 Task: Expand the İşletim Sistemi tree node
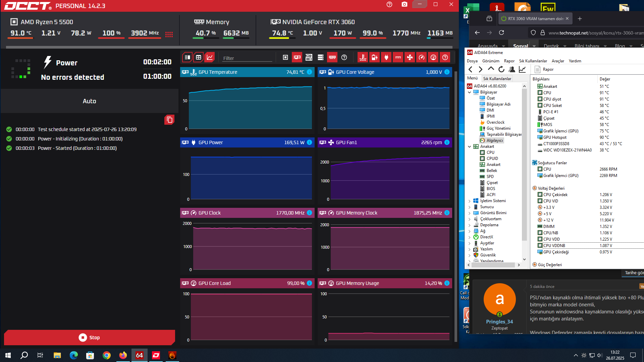tap(469, 201)
